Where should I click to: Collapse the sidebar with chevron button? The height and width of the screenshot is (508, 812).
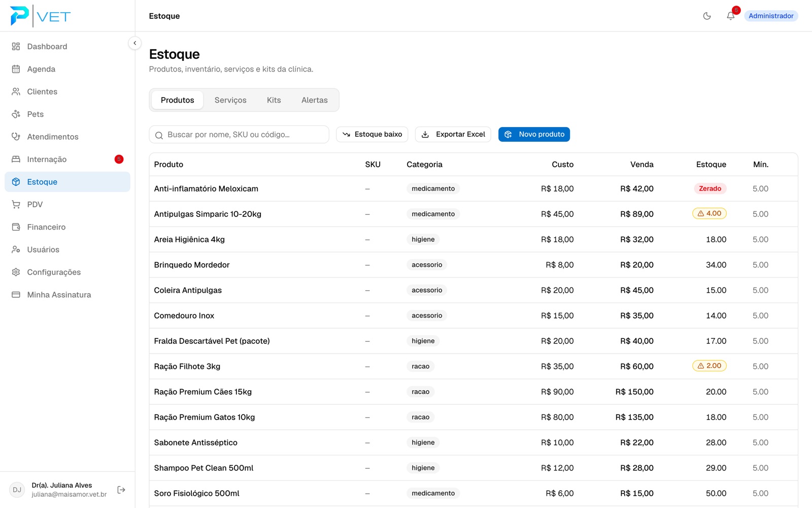(135, 43)
